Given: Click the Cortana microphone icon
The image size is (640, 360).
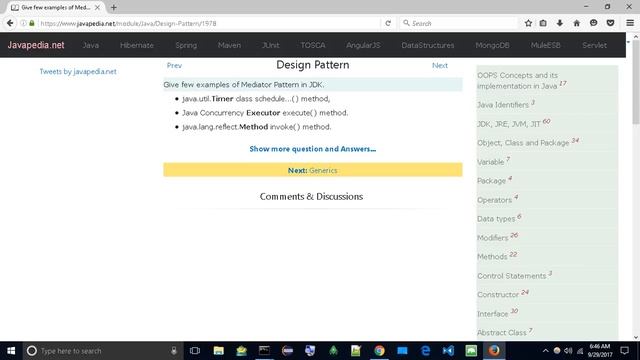Looking at the screenshot, I should [x=174, y=351].
